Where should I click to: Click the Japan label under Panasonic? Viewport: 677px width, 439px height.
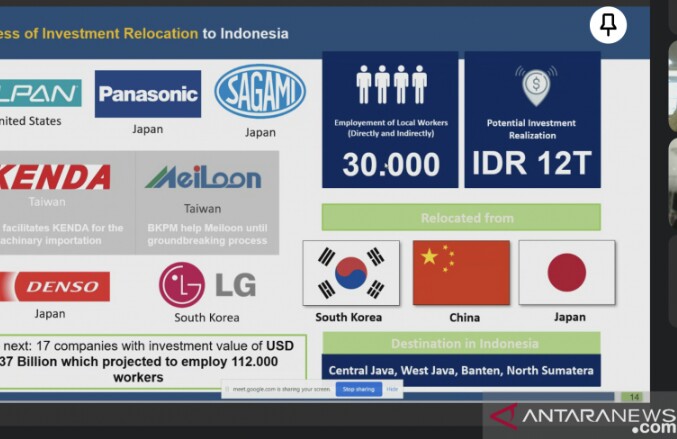(148, 129)
